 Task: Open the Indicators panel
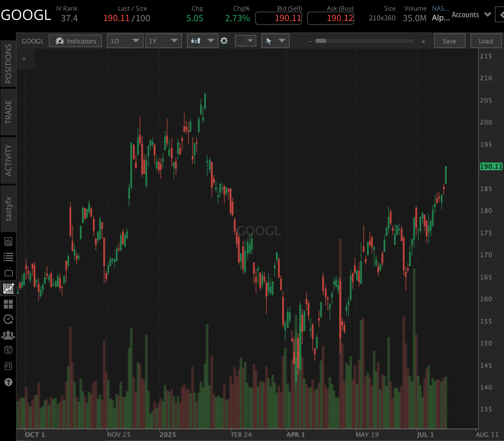75,41
